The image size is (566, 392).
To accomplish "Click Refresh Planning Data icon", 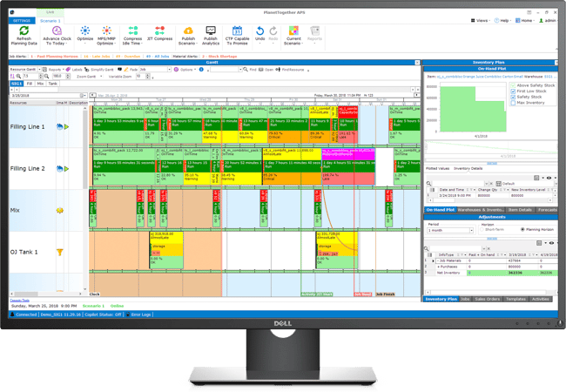I will coord(24,30).
